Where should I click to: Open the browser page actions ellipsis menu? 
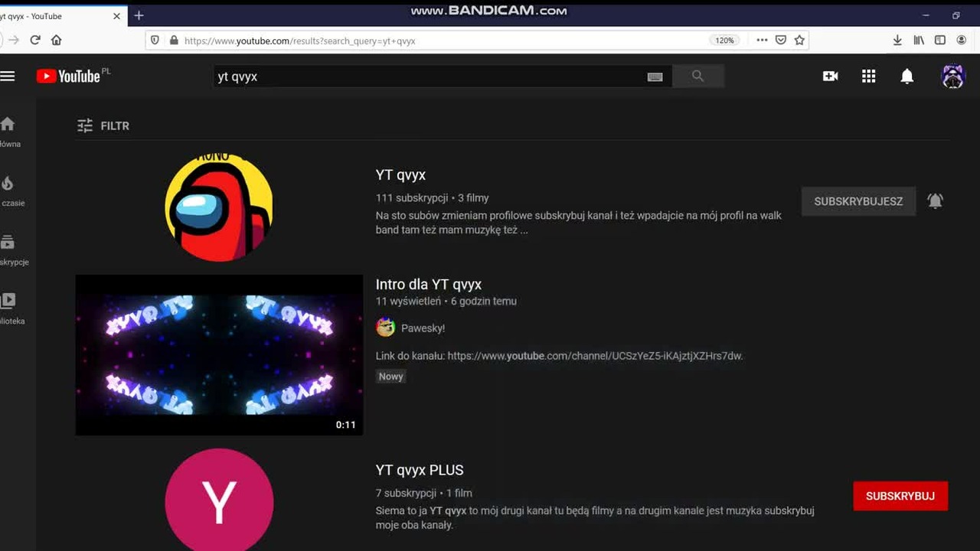762,40
